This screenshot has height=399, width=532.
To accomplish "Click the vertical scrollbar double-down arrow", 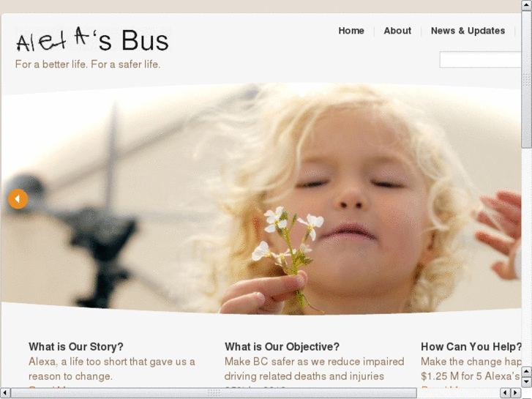I will pyautogui.click(x=526, y=382).
